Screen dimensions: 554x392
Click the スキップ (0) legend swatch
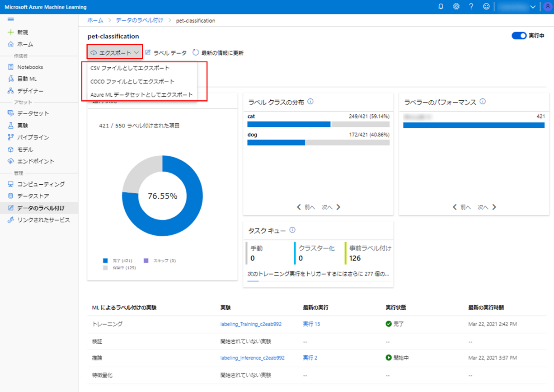coord(146,261)
